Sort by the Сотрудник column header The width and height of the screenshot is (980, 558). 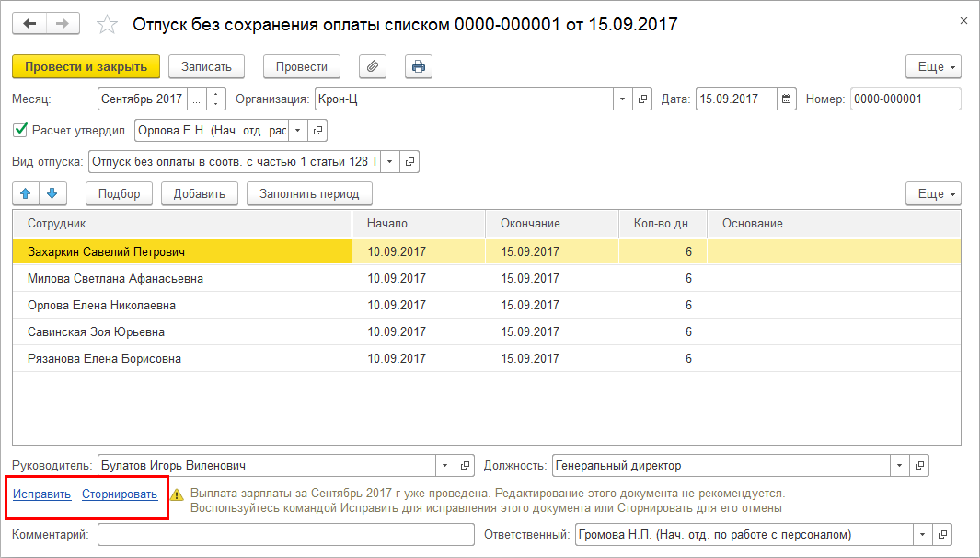(x=182, y=224)
